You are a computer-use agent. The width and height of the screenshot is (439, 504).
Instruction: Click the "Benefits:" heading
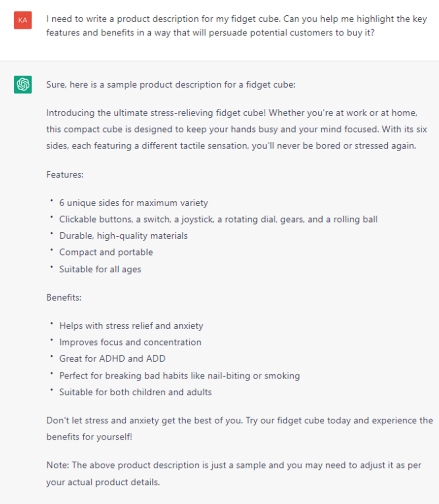click(64, 297)
